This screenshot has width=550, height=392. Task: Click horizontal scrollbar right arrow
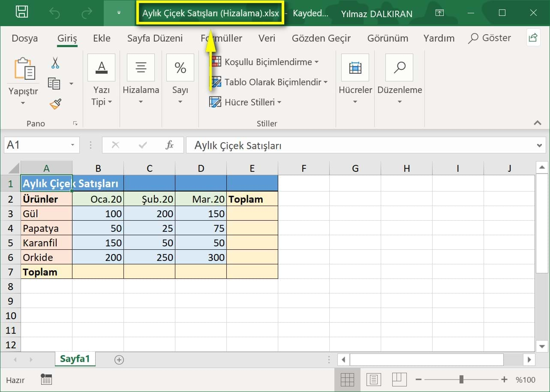529,359
